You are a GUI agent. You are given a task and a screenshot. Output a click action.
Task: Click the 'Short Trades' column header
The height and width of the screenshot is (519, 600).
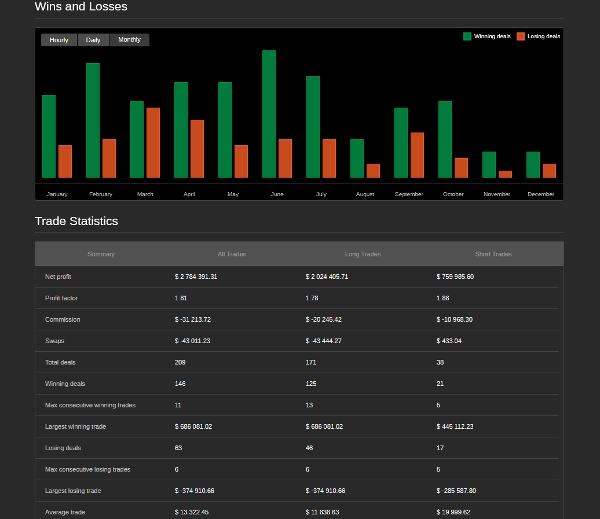pyautogui.click(x=494, y=254)
